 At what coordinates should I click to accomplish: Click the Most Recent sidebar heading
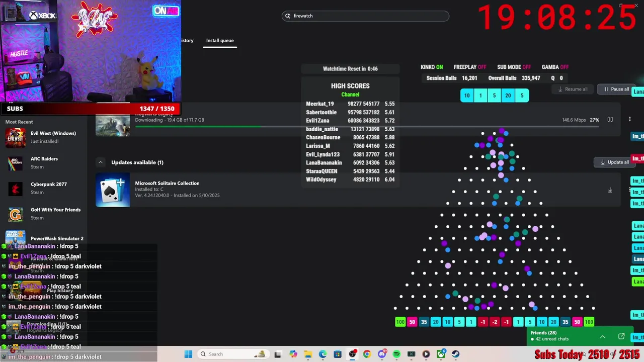click(19, 122)
